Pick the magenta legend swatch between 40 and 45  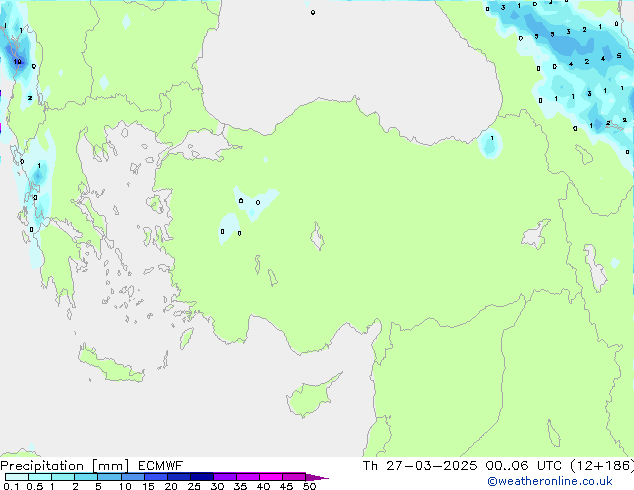[x=271, y=477]
